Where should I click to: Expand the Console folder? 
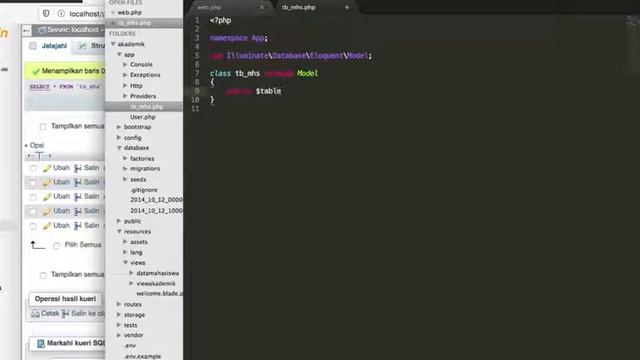coord(125,64)
